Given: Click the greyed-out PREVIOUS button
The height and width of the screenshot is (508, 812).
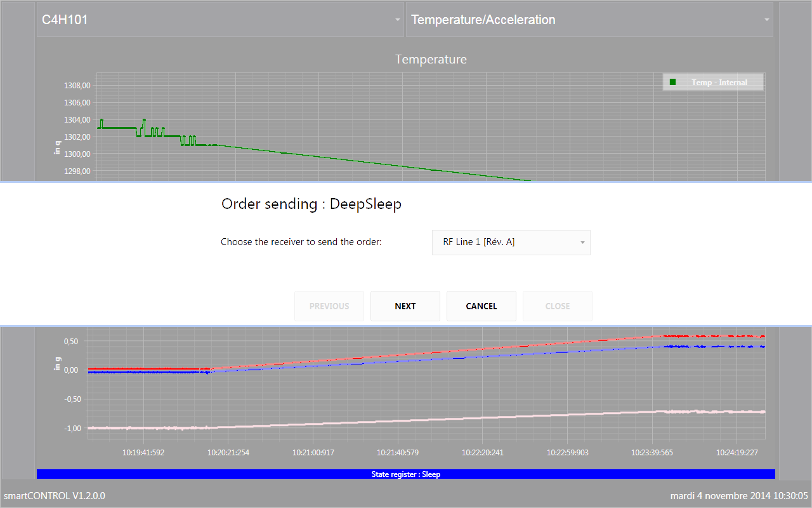Looking at the screenshot, I should [329, 306].
